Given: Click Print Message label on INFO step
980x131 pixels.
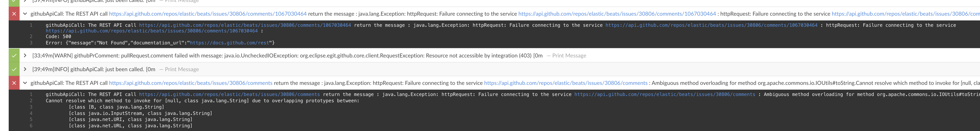Looking at the screenshot, I should pyautogui.click(x=182, y=69).
